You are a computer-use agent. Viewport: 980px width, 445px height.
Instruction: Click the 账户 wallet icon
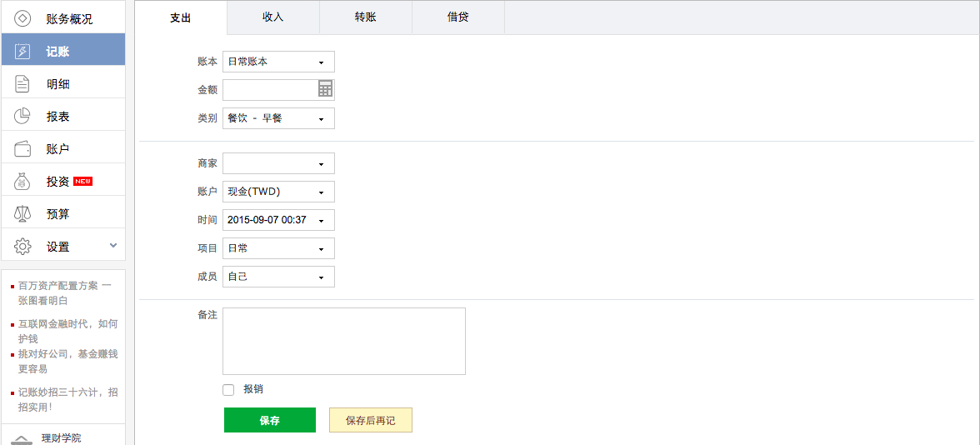[x=23, y=149]
